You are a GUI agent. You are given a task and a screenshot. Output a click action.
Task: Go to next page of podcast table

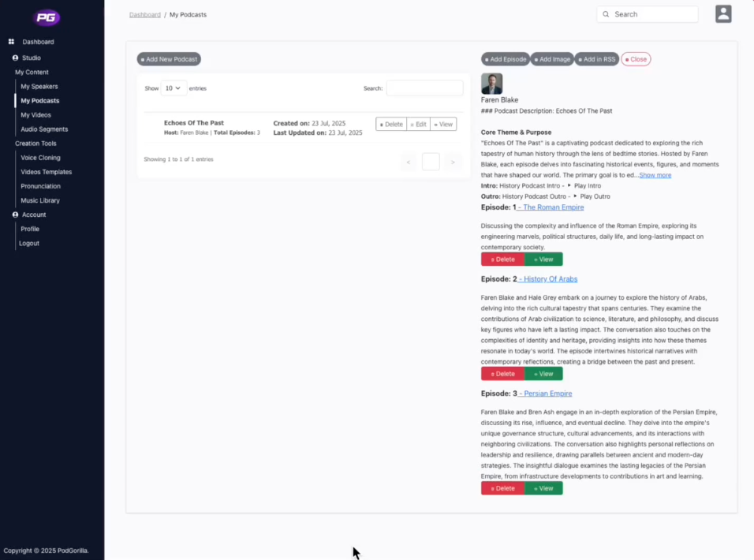(x=452, y=162)
